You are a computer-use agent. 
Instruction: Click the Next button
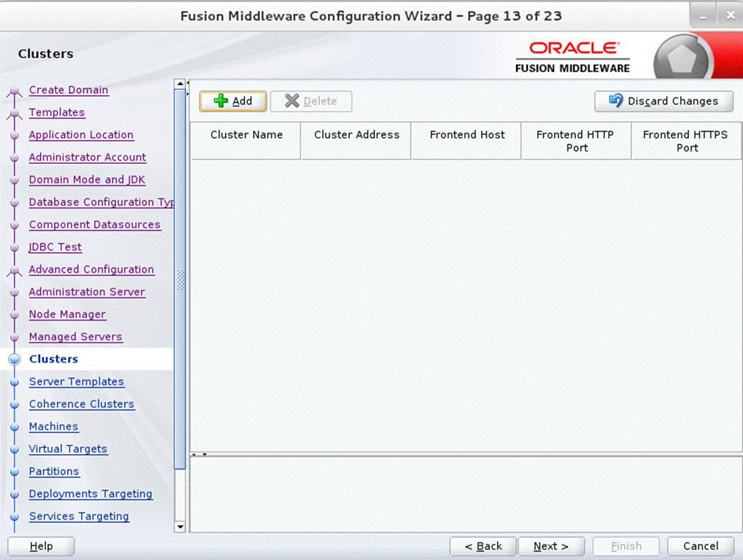pos(551,546)
